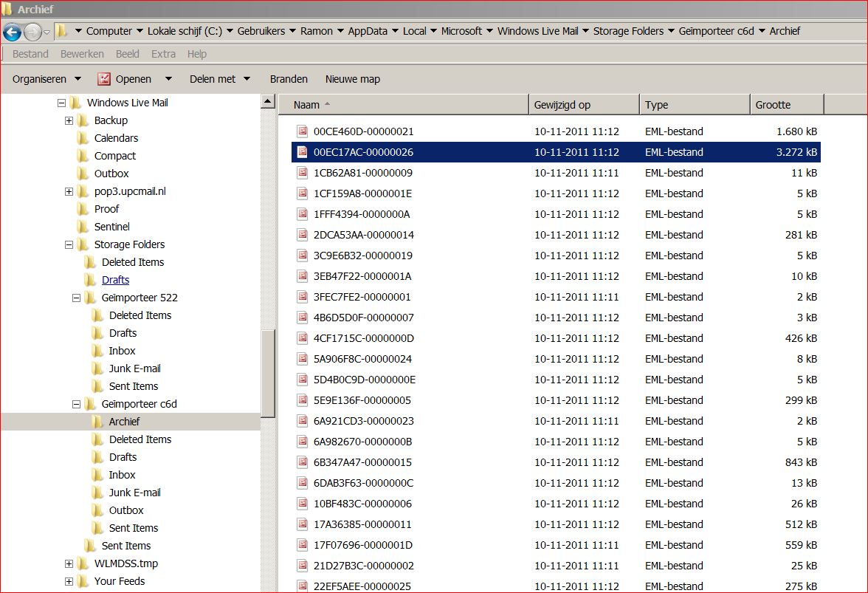This screenshot has height=593, width=868.
Task: Click the folder icon of Backup
Action: click(83, 120)
